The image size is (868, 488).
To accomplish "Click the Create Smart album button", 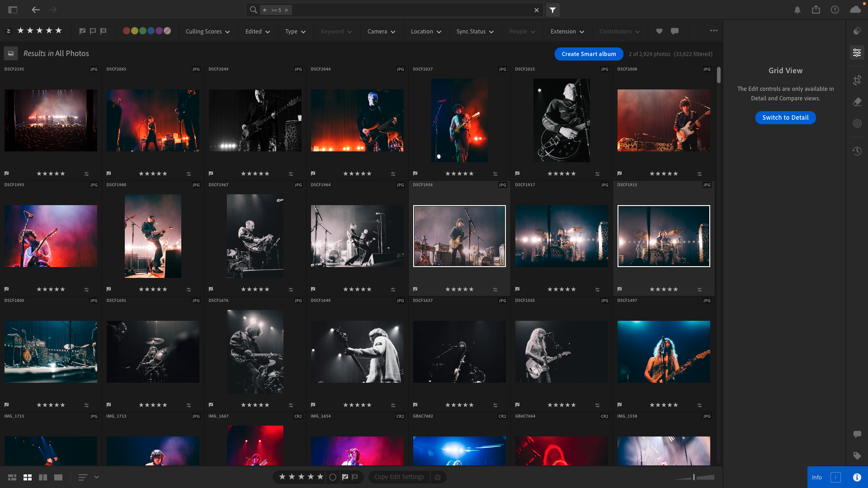I will tap(589, 54).
